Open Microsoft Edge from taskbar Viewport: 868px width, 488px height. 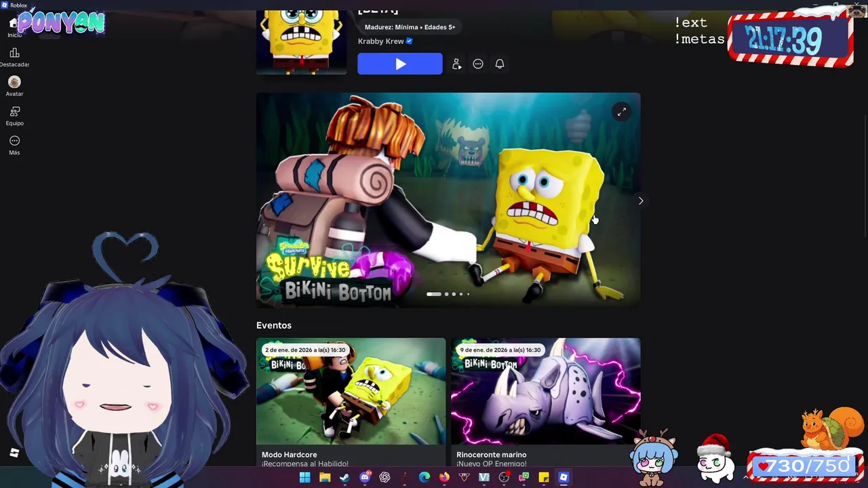(x=425, y=478)
